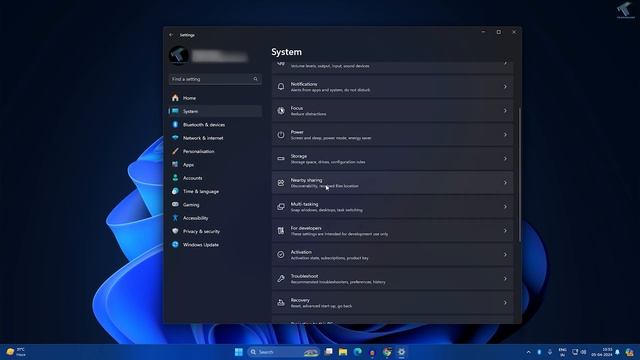Click the Time & language globe icon

pos(175,191)
